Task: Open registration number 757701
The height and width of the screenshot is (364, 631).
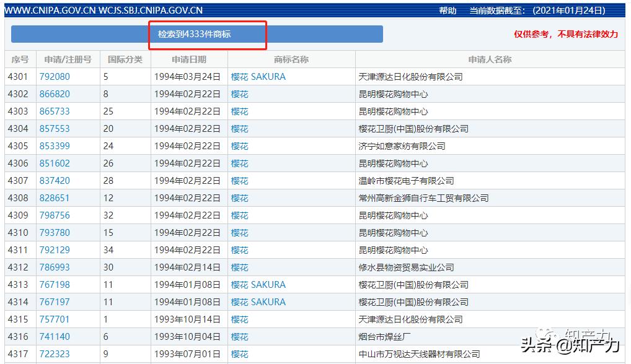Action: 55,319
